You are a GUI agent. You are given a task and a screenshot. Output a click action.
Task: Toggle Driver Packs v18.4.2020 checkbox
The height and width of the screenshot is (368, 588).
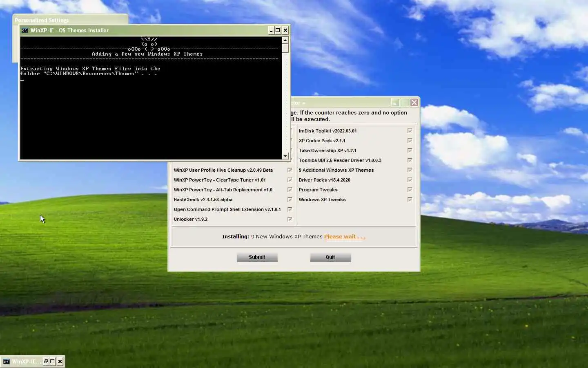410,180
